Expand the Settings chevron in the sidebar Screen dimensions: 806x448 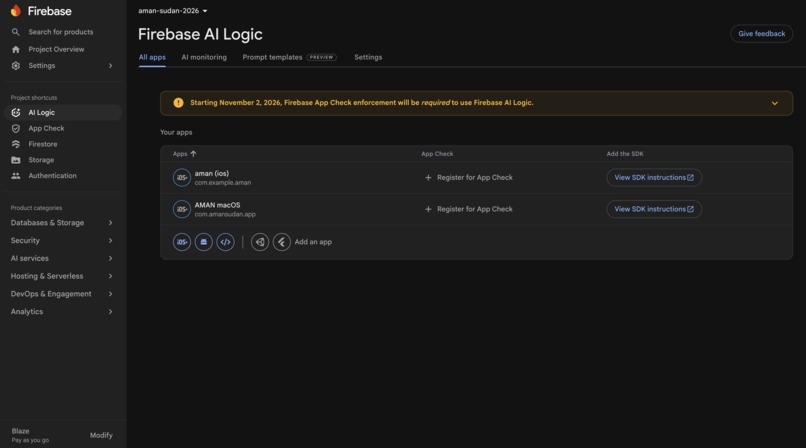click(111, 66)
